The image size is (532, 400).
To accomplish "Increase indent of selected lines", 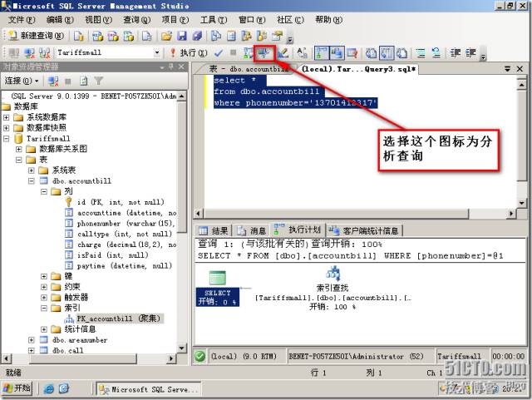I will (470, 53).
